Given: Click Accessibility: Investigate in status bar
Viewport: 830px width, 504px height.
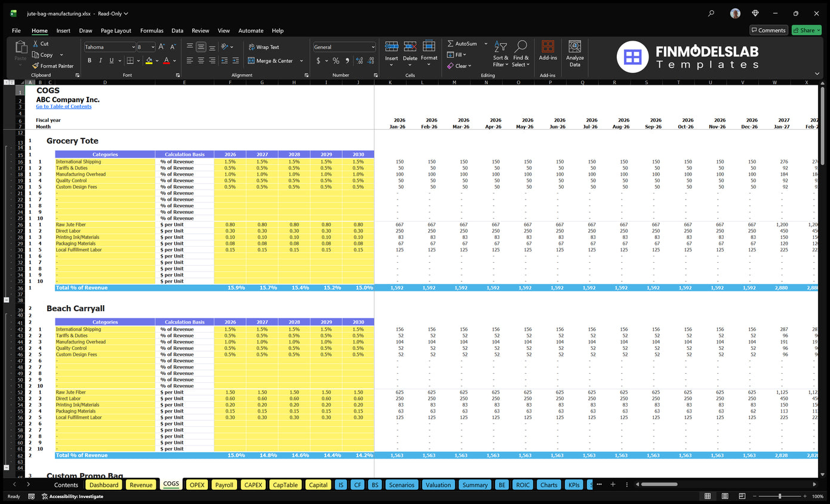Looking at the screenshot, I should tap(72, 496).
